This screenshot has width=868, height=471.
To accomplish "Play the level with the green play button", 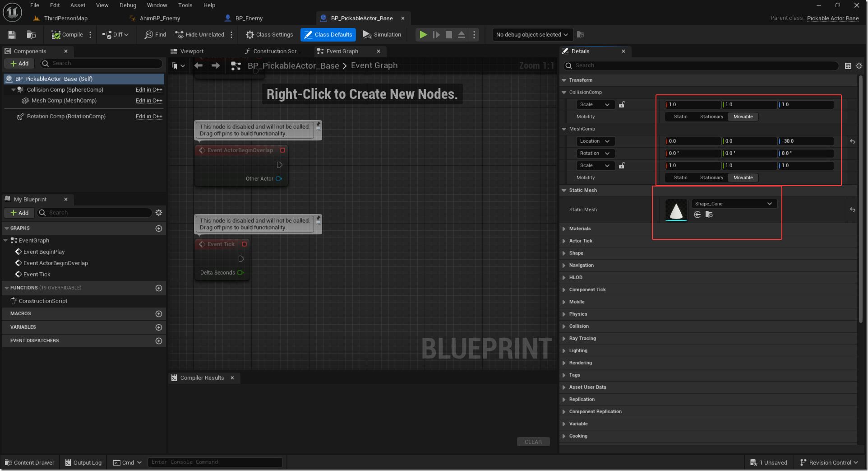I will coord(423,35).
